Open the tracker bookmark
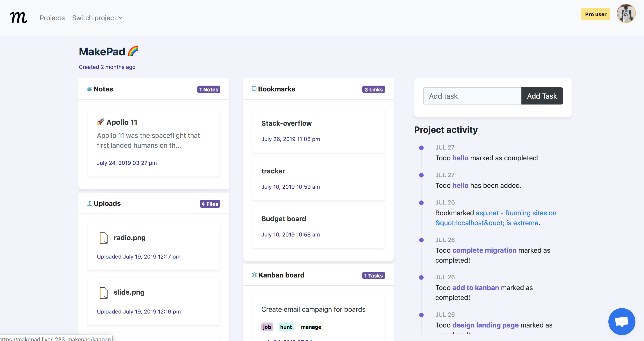The height and width of the screenshot is (341, 644). 318,179
